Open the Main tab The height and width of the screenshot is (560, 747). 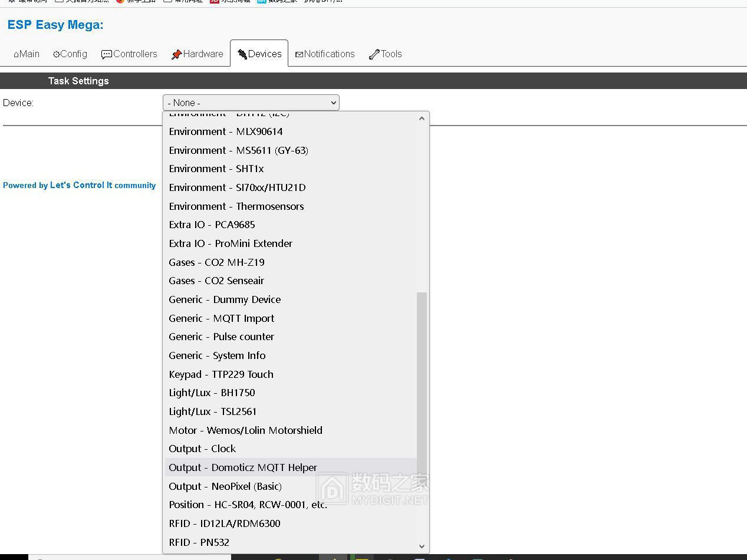pos(27,54)
